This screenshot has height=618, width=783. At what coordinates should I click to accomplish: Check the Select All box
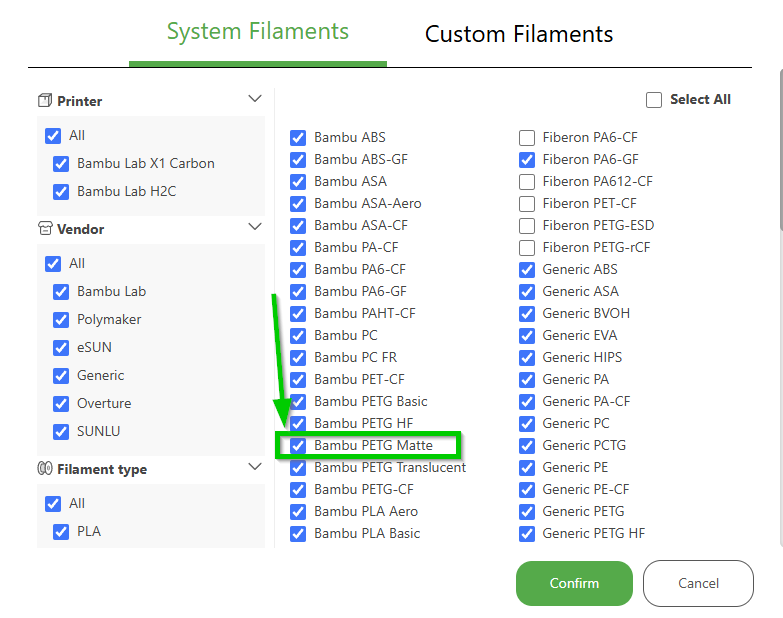pyautogui.click(x=654, y=100)
